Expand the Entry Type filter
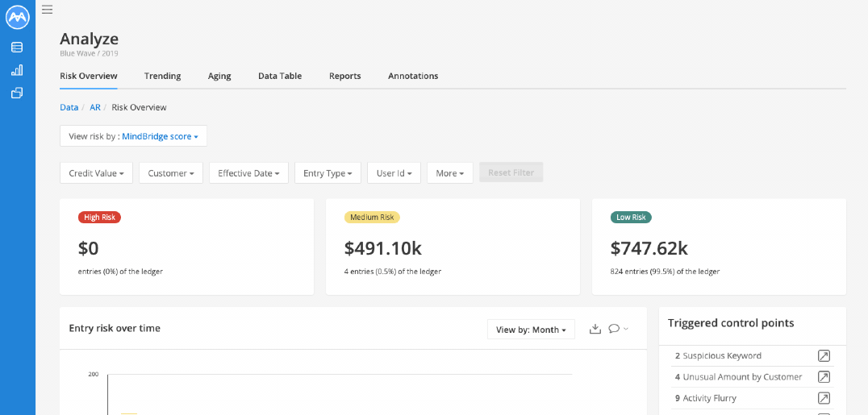The height and width of the screenshot is (415, 868). (x=328, y=172)
